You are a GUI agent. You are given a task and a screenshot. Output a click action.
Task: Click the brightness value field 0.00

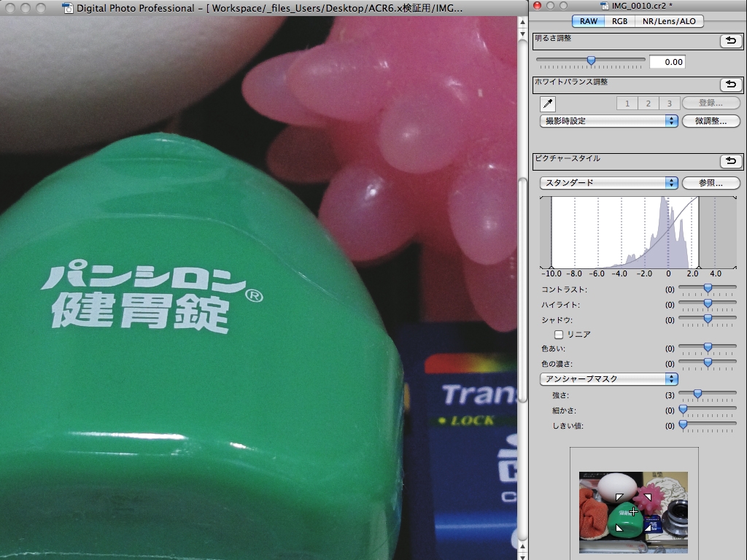pos(667,62)
